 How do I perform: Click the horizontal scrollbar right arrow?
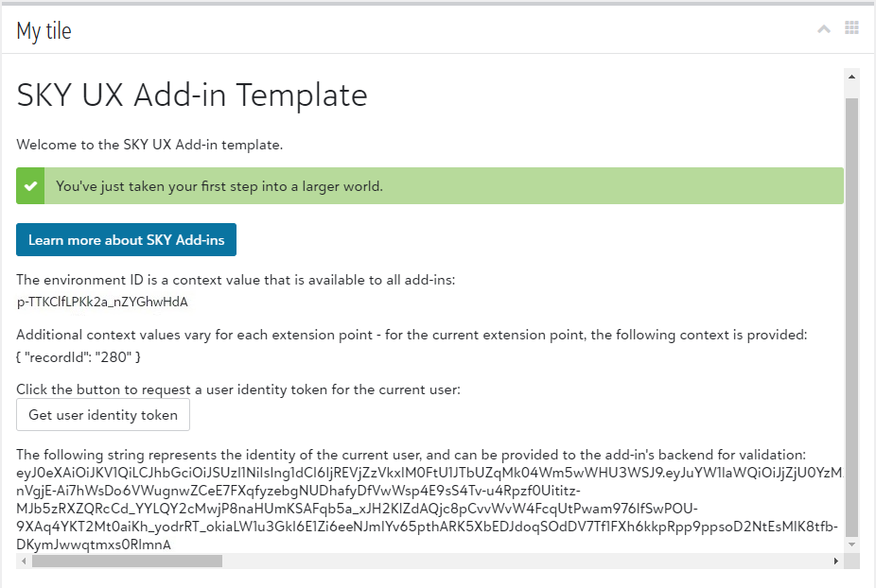click(835, 561)
